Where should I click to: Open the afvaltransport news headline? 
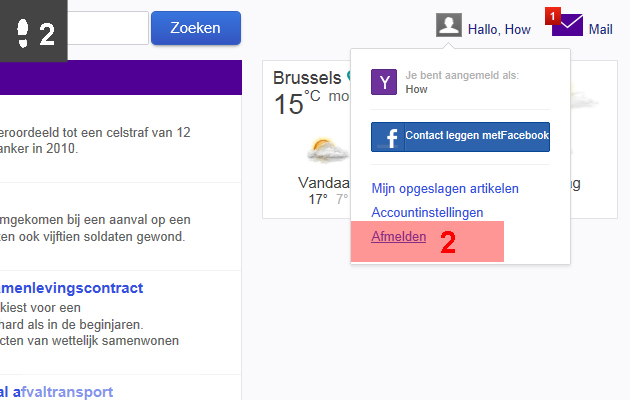[56, 392]
